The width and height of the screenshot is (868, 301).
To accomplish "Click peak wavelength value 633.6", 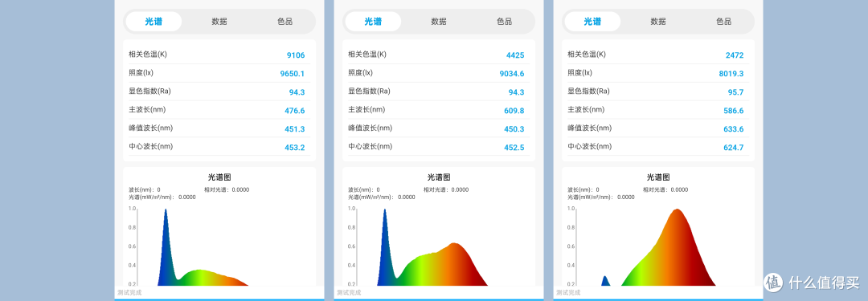I will pos(734,129).
